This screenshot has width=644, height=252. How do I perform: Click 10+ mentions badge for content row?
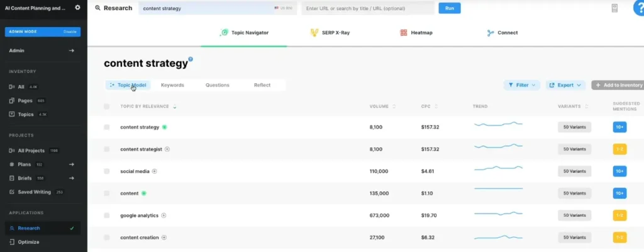point(619,193)
